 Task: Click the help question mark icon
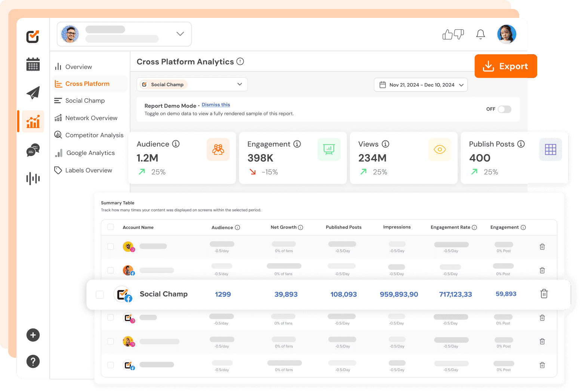tap(33, 361)
